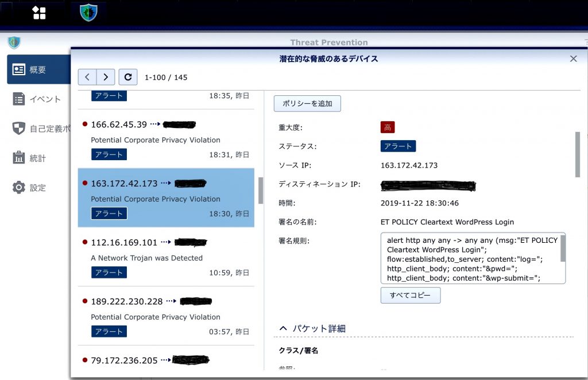Click the Threat Prevention logo in the window header
This screenshot has width=588, height=380.
coord(14,42)
